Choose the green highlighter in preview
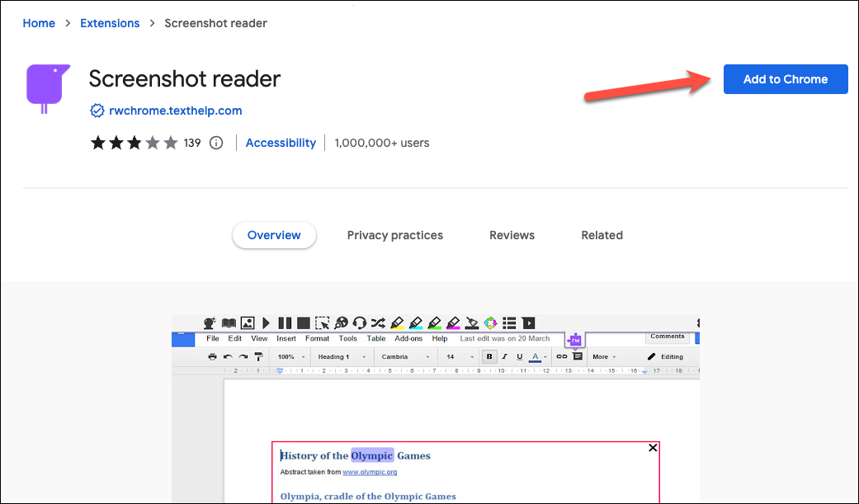 [x=434, y=323]
